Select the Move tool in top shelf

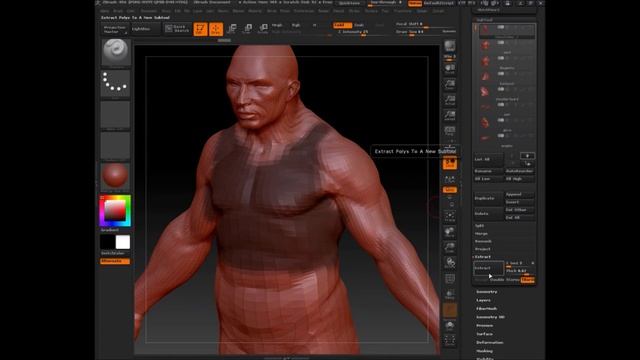(x=232, y=29)
